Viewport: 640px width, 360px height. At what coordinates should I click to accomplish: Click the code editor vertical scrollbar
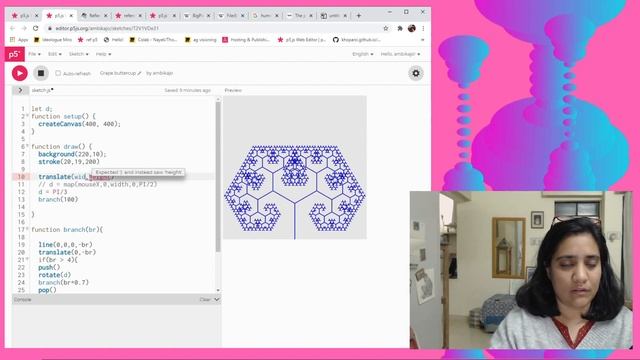pyautogui.click(x=218, y=176)
